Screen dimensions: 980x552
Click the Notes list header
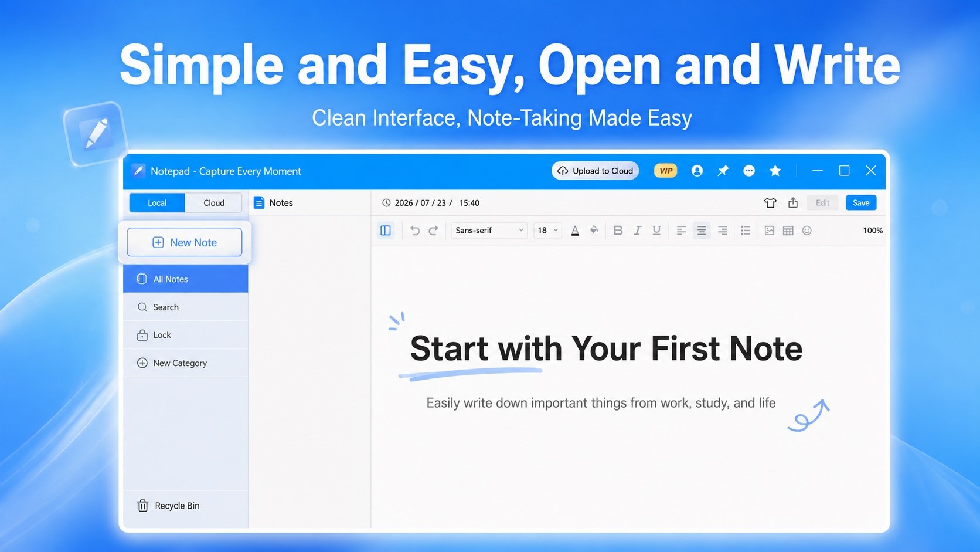pos(273,203)
